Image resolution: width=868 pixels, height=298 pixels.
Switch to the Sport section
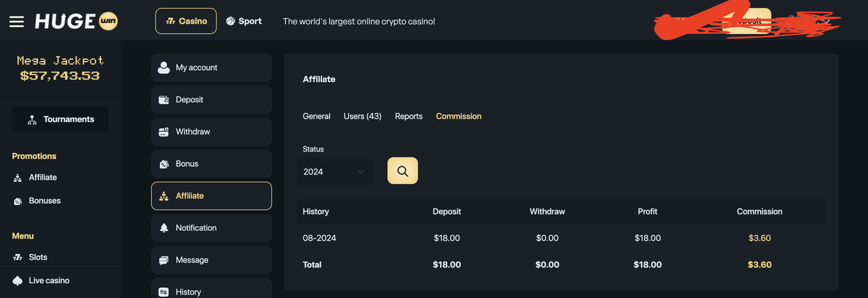click(244, 21)
